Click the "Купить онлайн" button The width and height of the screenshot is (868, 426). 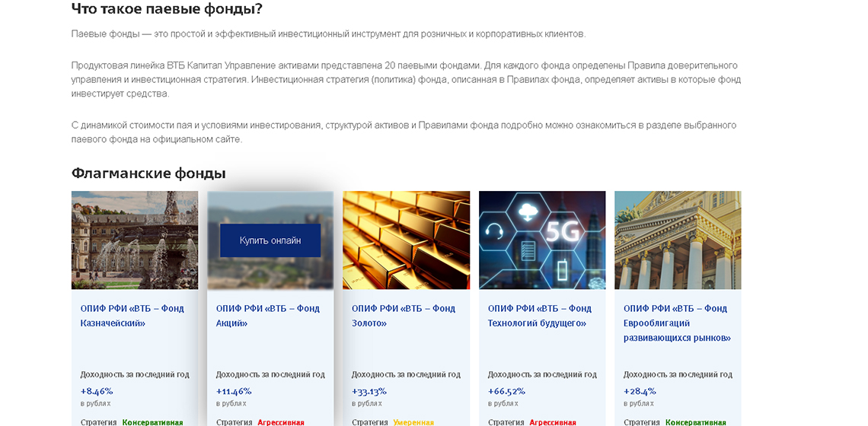(270, 240)
